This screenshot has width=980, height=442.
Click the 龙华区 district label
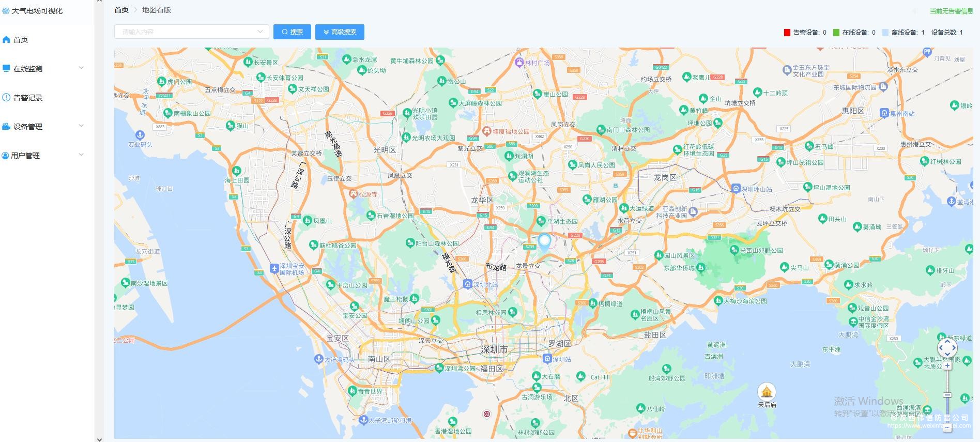click(482, 200)
